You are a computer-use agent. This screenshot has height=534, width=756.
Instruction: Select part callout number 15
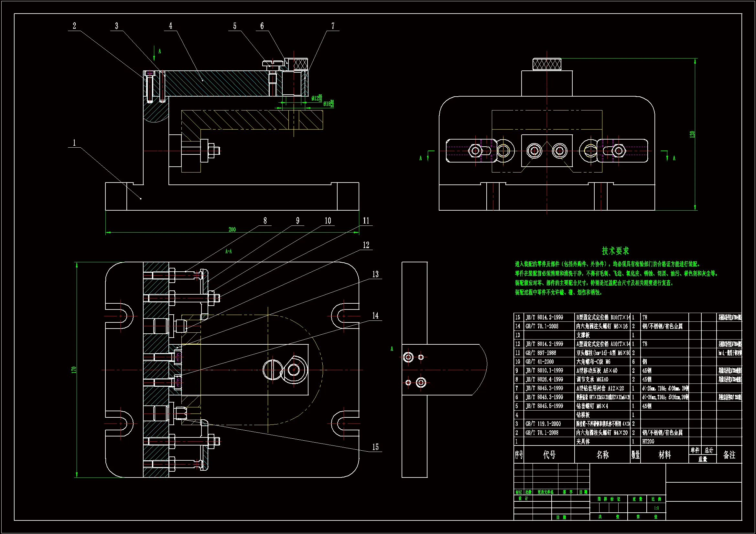click(375, 447)
